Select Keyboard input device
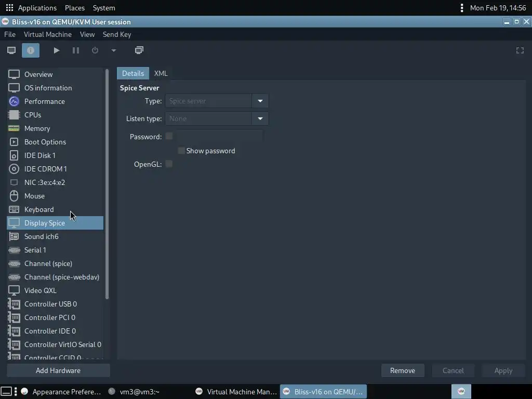 coord(55,210)
